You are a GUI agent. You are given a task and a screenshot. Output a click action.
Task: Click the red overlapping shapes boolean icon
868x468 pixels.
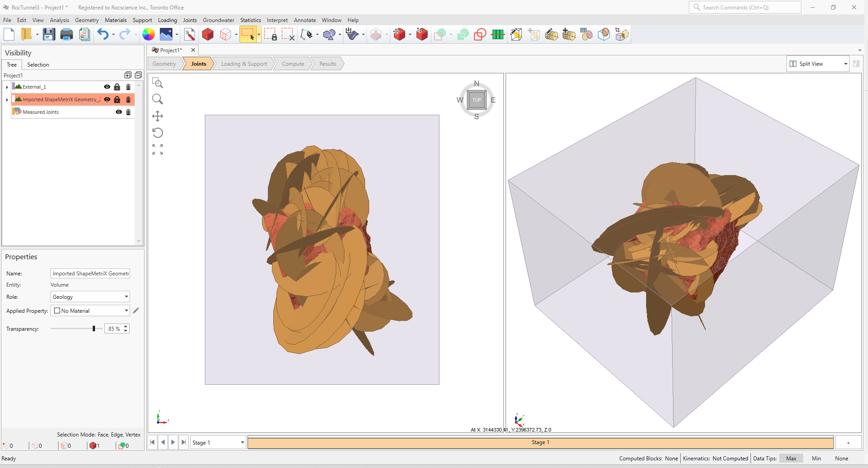pyautogui.click(x=480, y=34)
